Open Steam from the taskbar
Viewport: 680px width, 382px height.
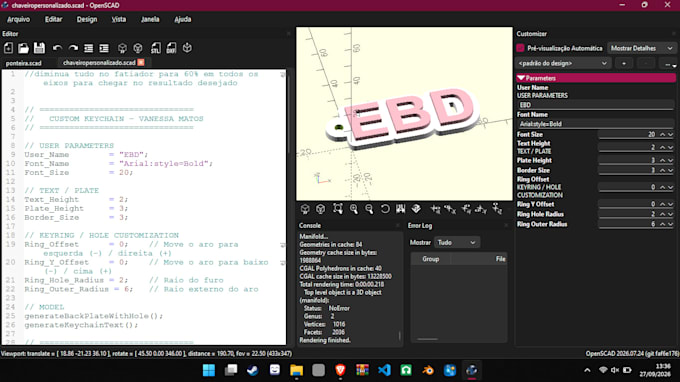[x=252, y=370]
